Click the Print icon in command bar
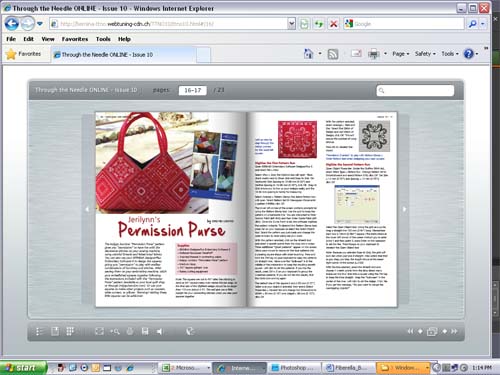Image resolution: width=500 pixels, height=375 pixels. point(374,54)
